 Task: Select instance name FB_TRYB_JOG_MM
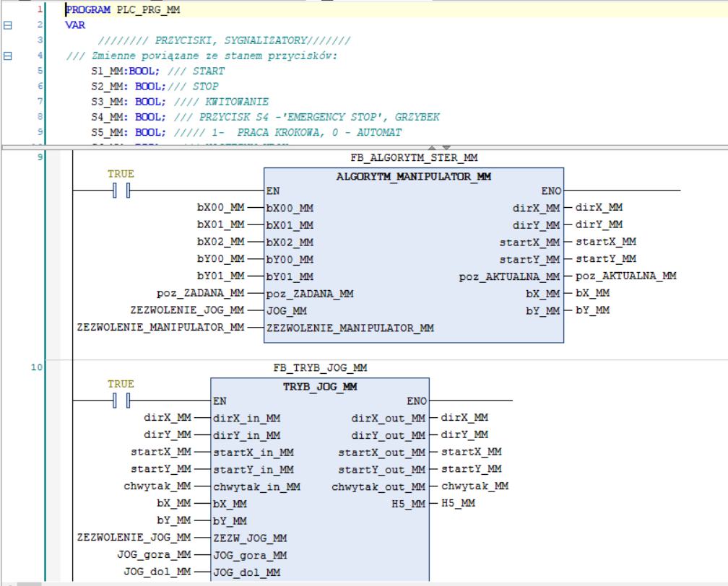(x=321, y=368)
